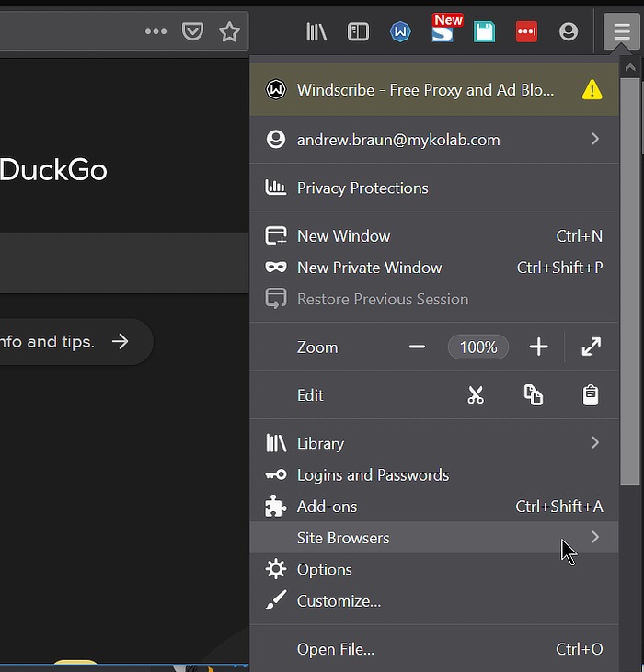The image size is (644, 672).
Task: Enter full screen mode
Action: pos(592,347)
